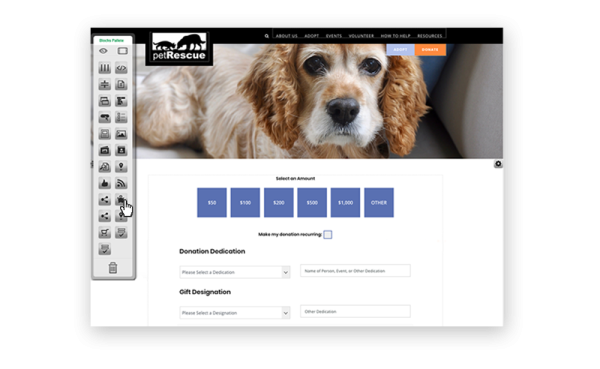Select the form-checkmark icon beside the shopping cart

121,233
